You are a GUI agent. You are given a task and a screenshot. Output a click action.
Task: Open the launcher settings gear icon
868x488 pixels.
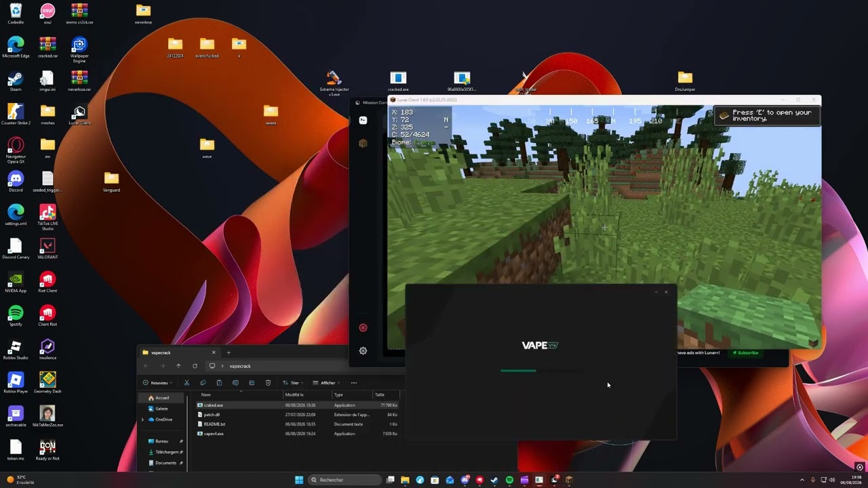click(363, 350)
